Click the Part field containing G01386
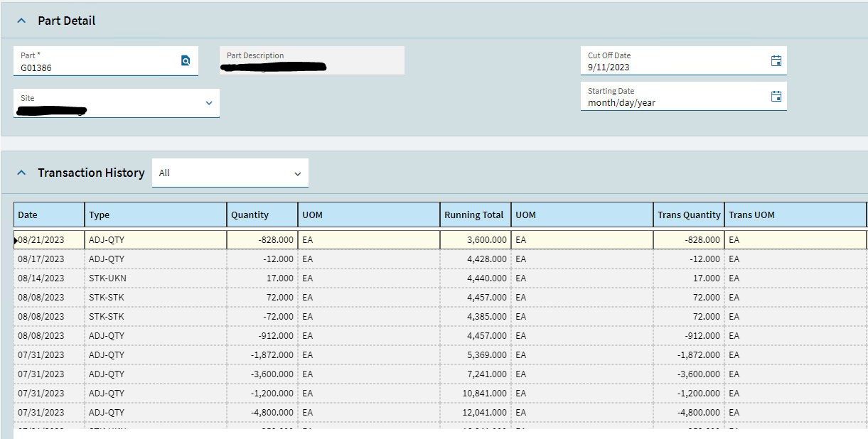The width and height of the screenshot is (868, 439). 96,67
